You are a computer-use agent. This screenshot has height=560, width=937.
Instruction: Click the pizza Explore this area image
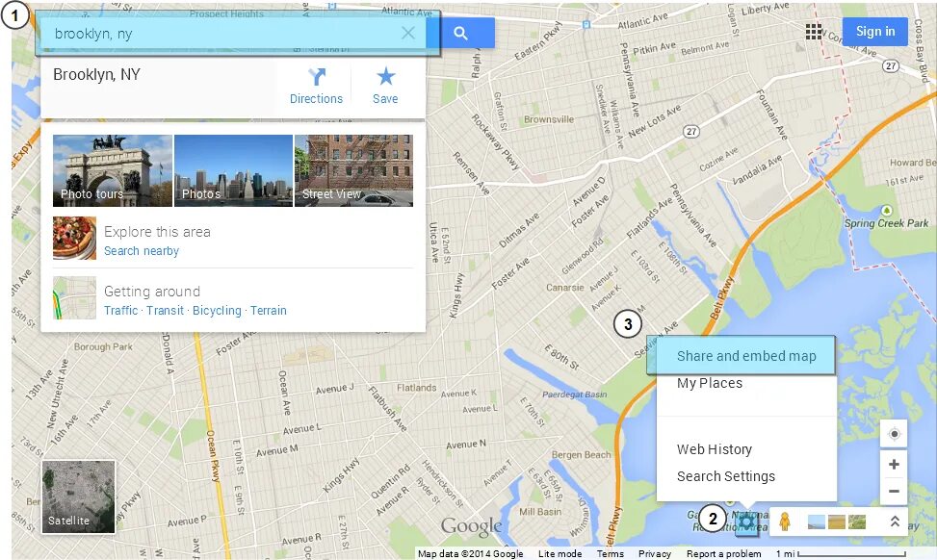click(x=75, y=238)
